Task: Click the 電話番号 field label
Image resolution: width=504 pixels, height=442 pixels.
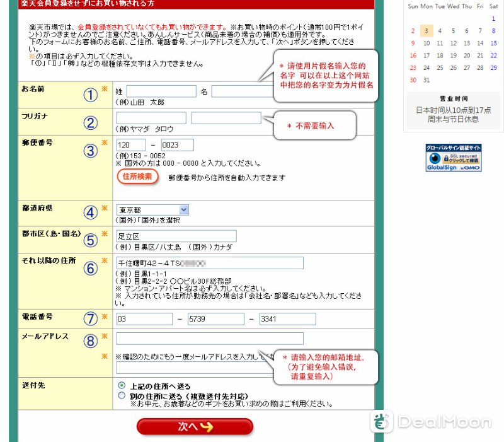Action: pos(37,317)
